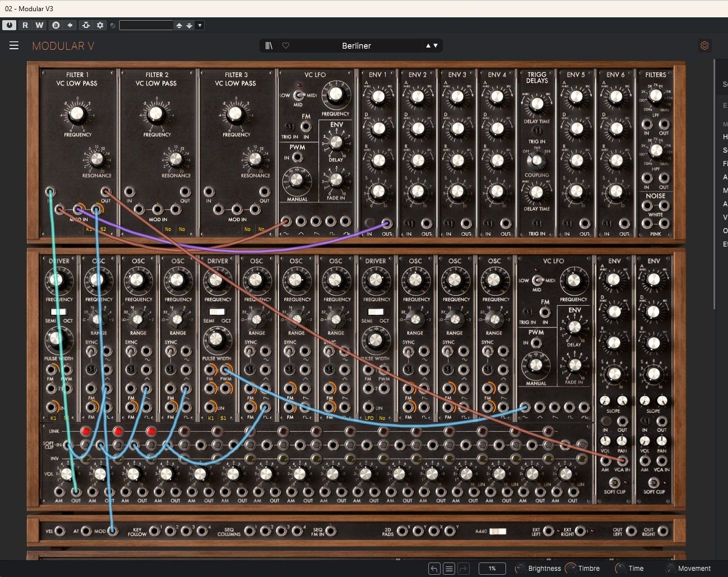Screen dimensions: 728x577
Task: Click the VEL source jack
Action: click(x=59, y=531)
